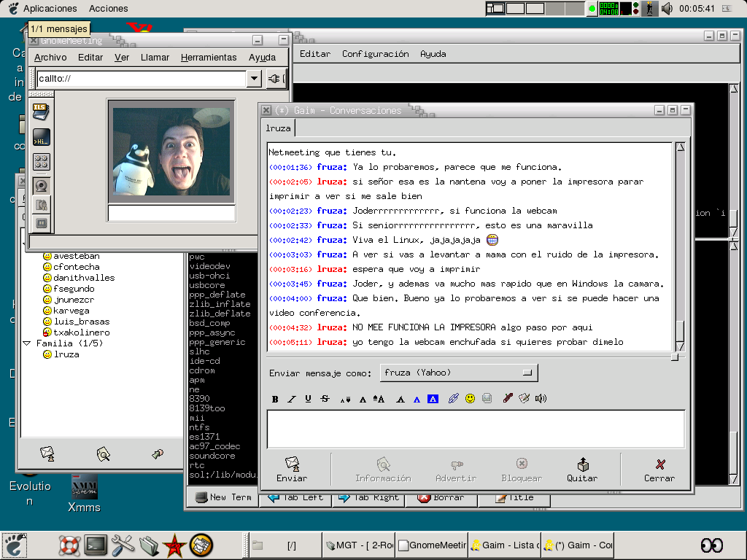
Task: Open Configuración menu in terminal window
Action: (376, 54)
